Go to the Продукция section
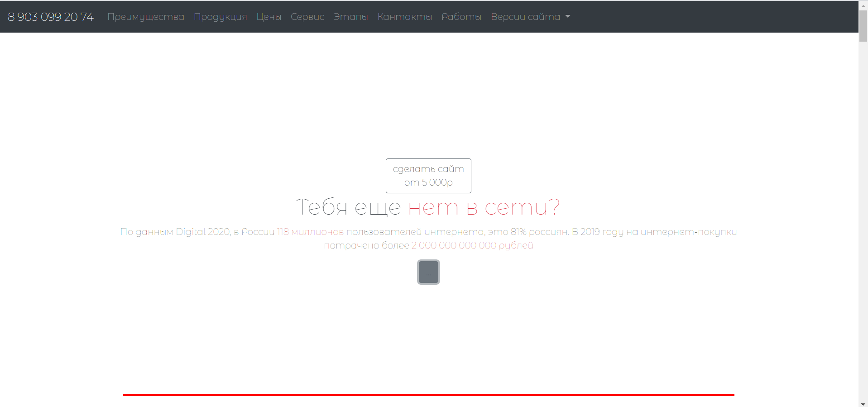Viewport: 868px width, 407px height. click(220, 17)
